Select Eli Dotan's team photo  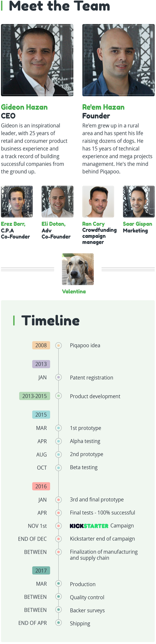point(57,202)
